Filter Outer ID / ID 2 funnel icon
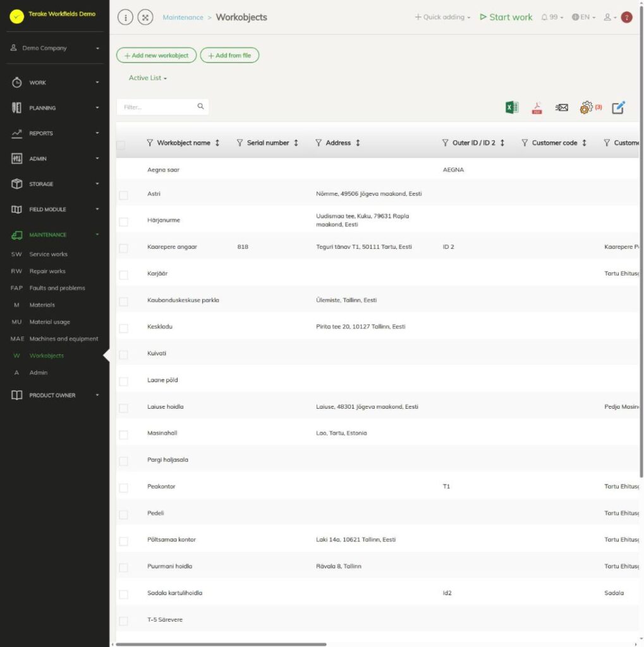644x647 pixels. (x=445, y=143)
